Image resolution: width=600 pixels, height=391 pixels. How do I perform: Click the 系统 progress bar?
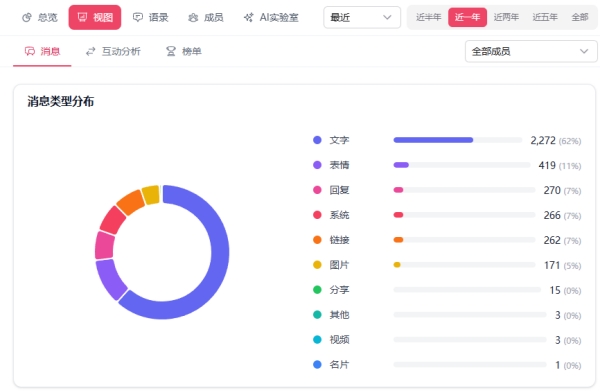coord(464,215)
